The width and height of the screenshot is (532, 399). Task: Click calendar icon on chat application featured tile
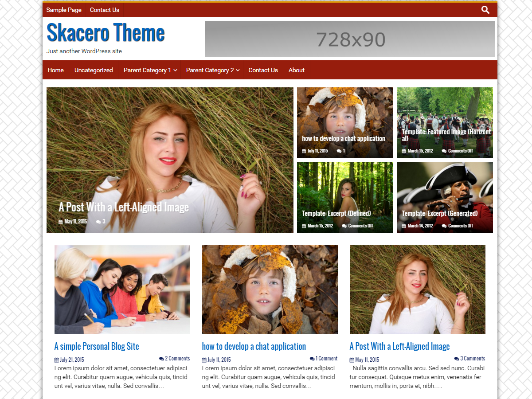click(304, 151)
